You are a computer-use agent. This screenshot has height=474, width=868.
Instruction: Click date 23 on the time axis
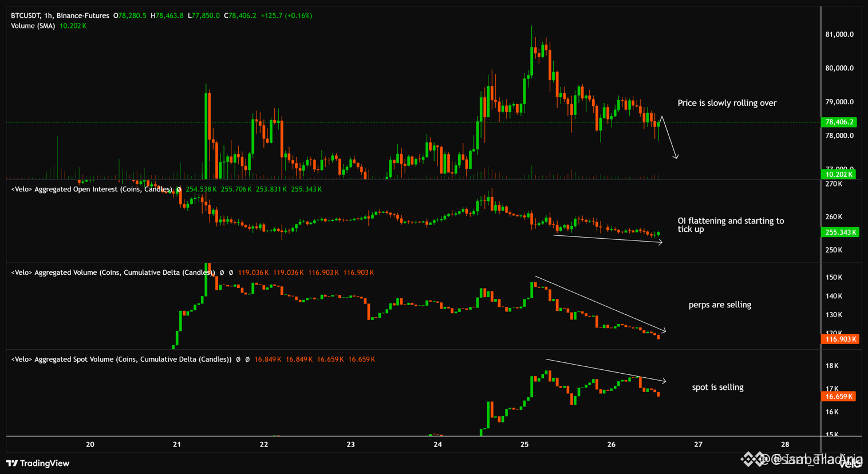351,444
